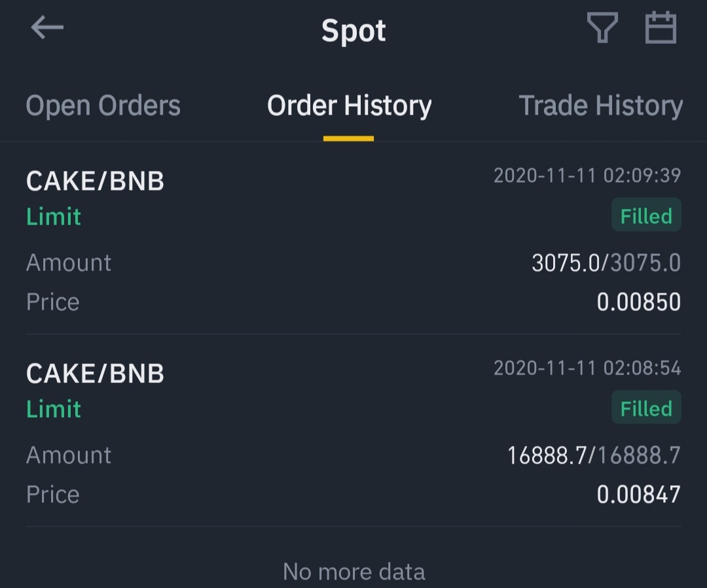The width and height of the screenshot is (707, 588).
Task: Tap the 2020-11-11 02:09:39 timestamp
Action: (587, 175)
